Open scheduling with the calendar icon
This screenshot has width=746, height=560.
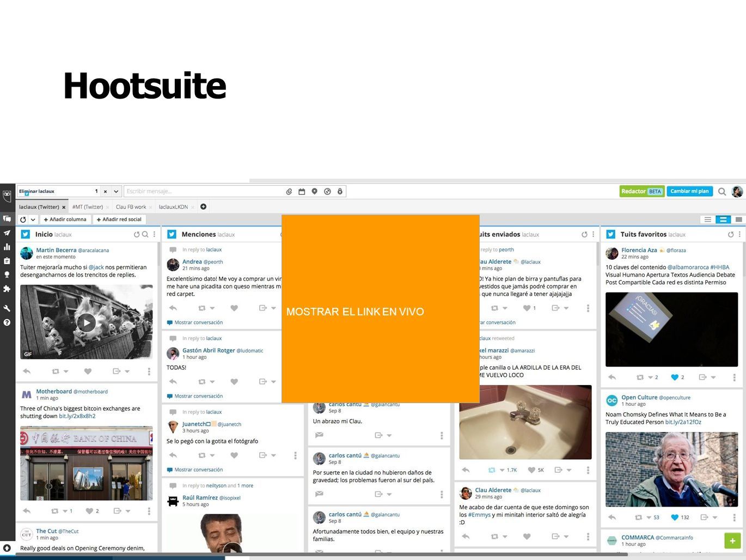click(x=302, y=191)
